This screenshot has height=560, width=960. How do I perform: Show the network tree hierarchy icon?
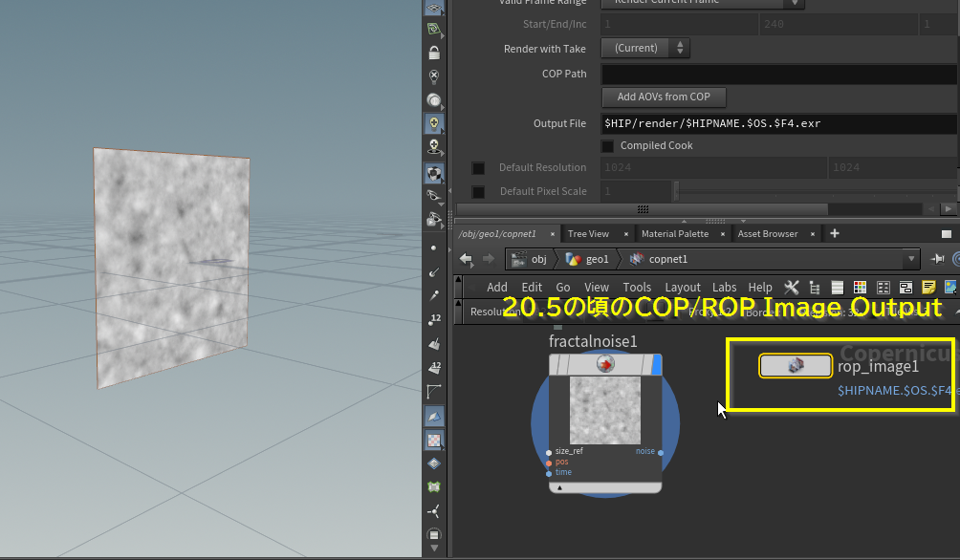point(815,287)
